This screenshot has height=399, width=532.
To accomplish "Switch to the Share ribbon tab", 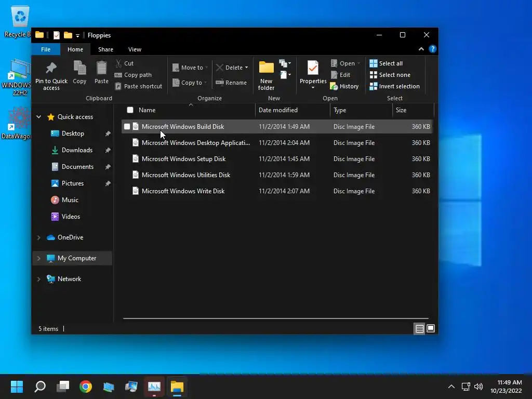I will point(105,49).
